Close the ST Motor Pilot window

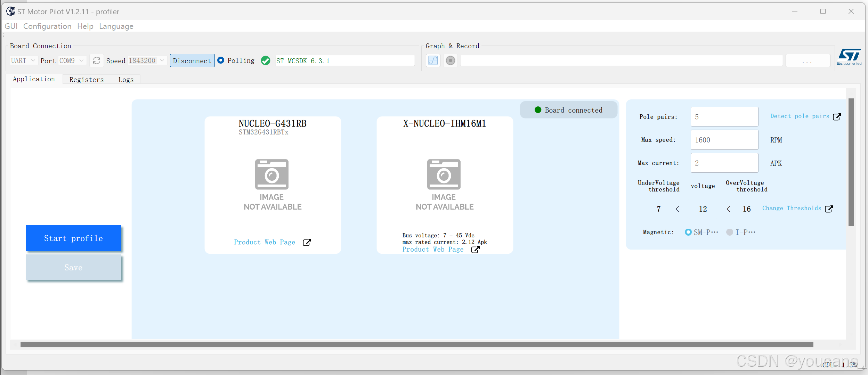coord(851,11)
